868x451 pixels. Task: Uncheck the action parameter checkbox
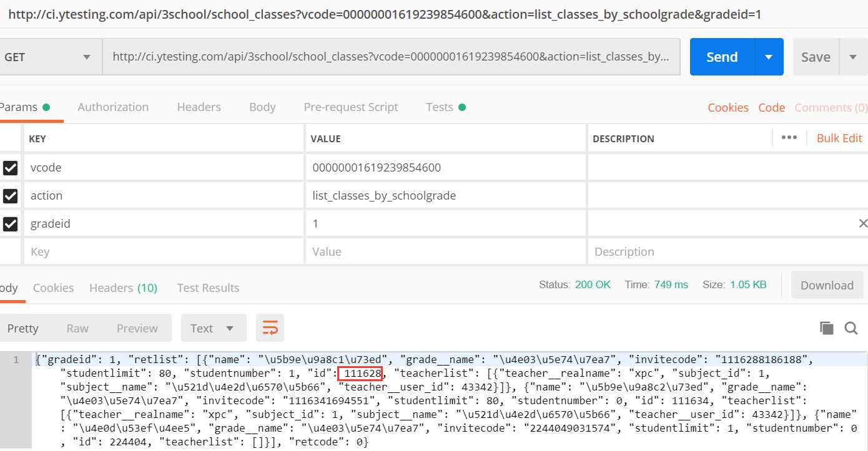tap(10, 196)
